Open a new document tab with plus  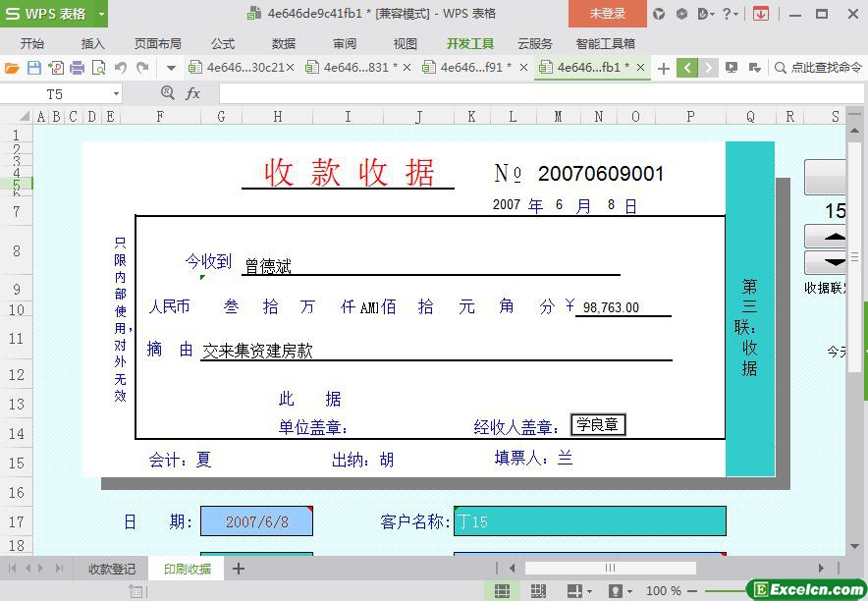[x=664, y=68]
